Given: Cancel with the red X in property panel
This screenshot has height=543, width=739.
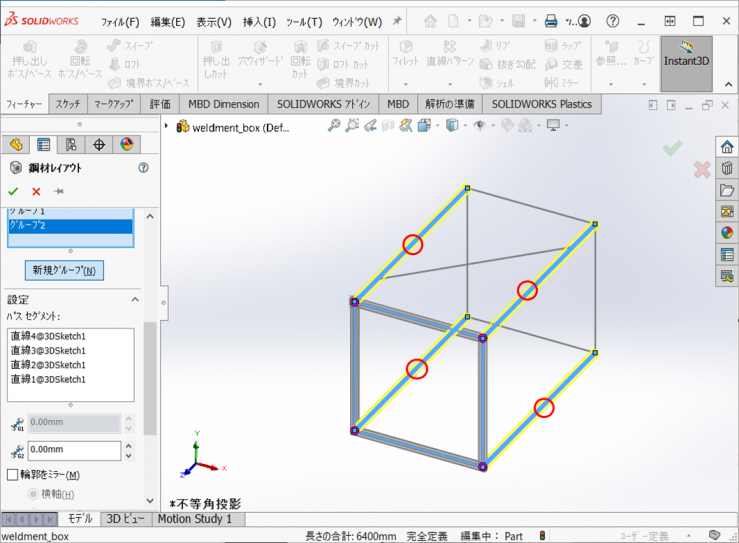Looking at the screenshot, I should pyautogui.click(x=36, y=191).
